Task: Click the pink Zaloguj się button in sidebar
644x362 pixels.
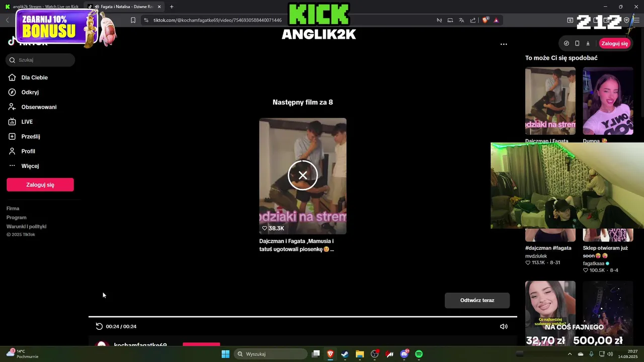Action: [x=40, y=185]
